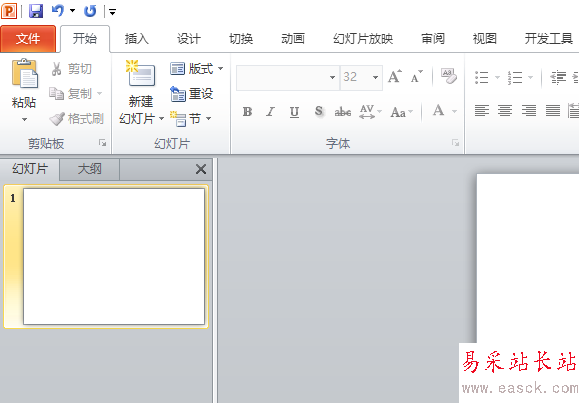The height and width of the screenshot is (403, 579).
Task: Toggle Italic formatting
Action: click(x=270, y=111)
